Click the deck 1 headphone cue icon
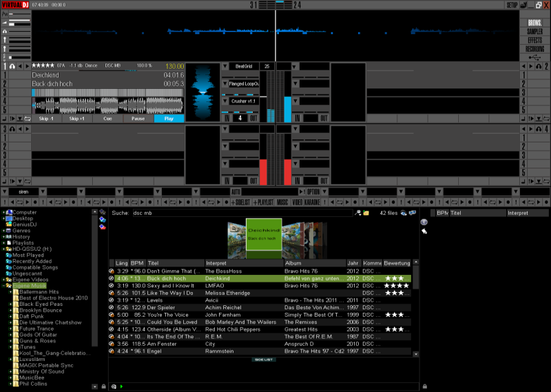Image resolution: width=551 pixels, height=392 pixels. 12,66
